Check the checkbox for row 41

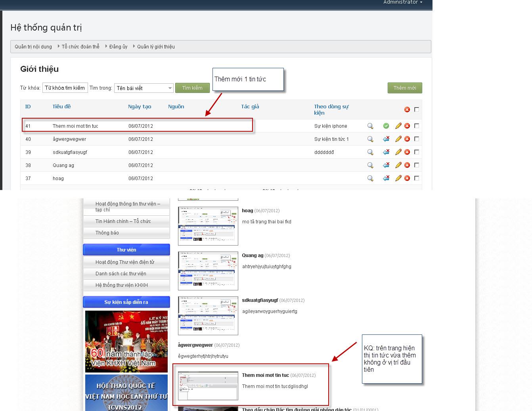tap(417, 126)
